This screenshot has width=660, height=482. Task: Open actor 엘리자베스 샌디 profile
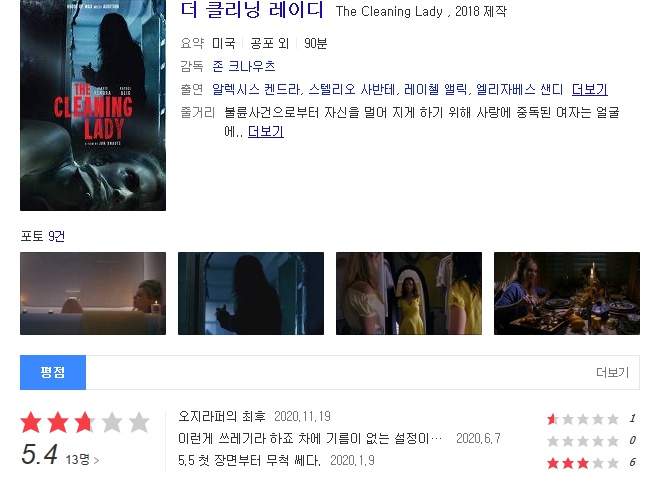pos(519,90)
